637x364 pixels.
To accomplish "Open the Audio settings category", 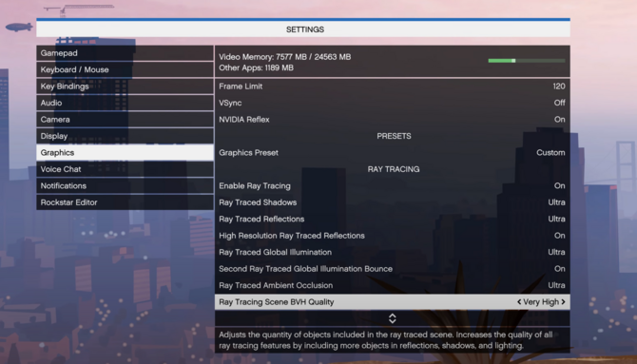I will coord(125,104).
